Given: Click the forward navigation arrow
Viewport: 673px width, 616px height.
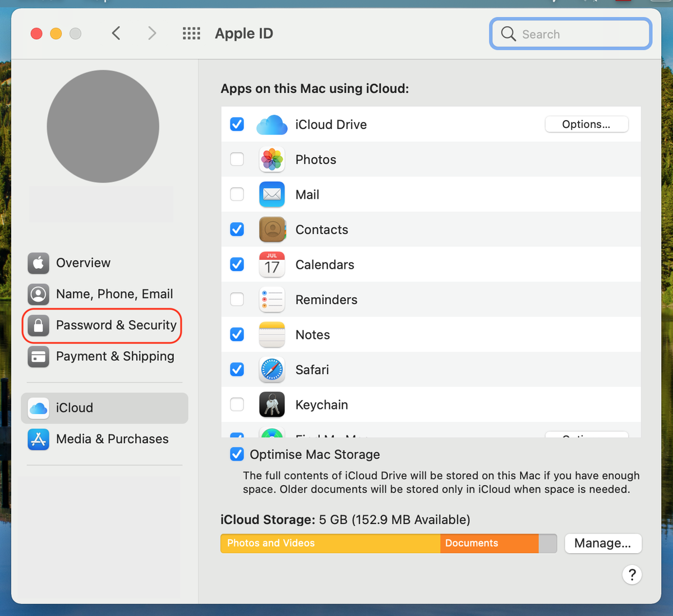Looking at the screenshot, I should tap(152, 33).
